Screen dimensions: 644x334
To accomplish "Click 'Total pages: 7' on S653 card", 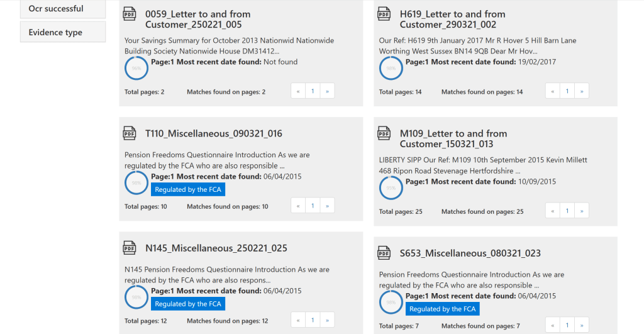I will coord(399,326).
